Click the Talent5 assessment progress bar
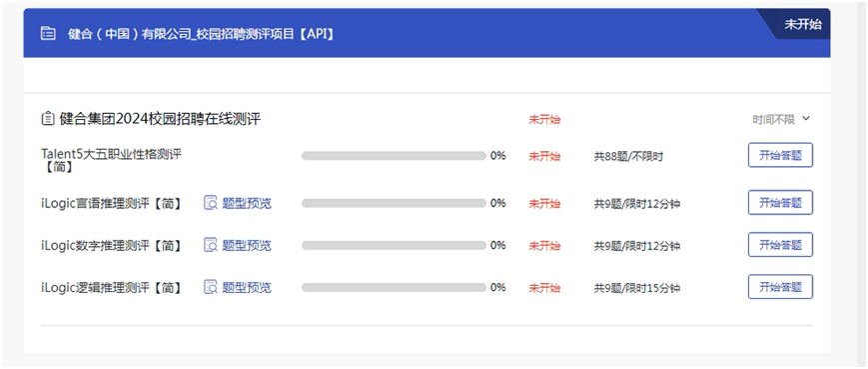868x369 pixels. point(394,156)
